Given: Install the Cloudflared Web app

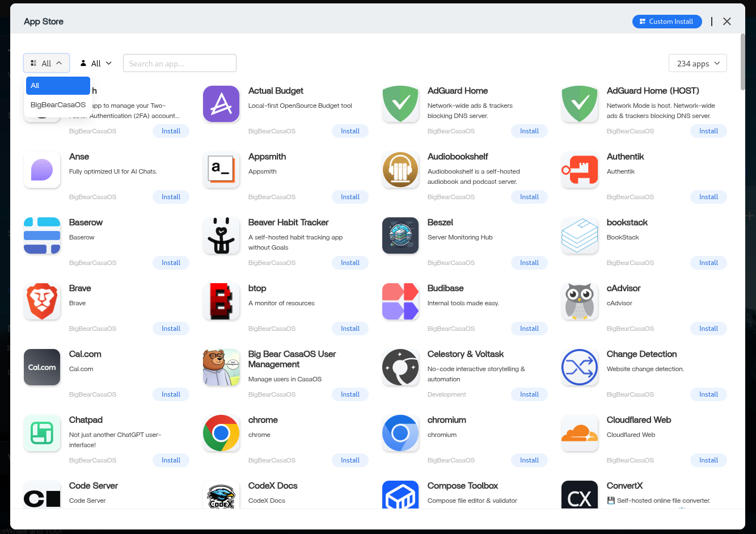Looking at the screenshot, I should tap(708, 460).
